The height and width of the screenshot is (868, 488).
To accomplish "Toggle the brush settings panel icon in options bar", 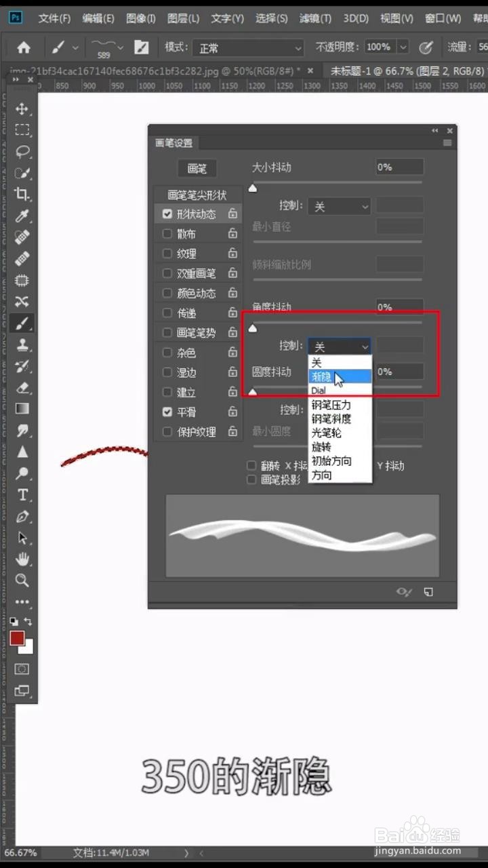I will pos(141,47).
